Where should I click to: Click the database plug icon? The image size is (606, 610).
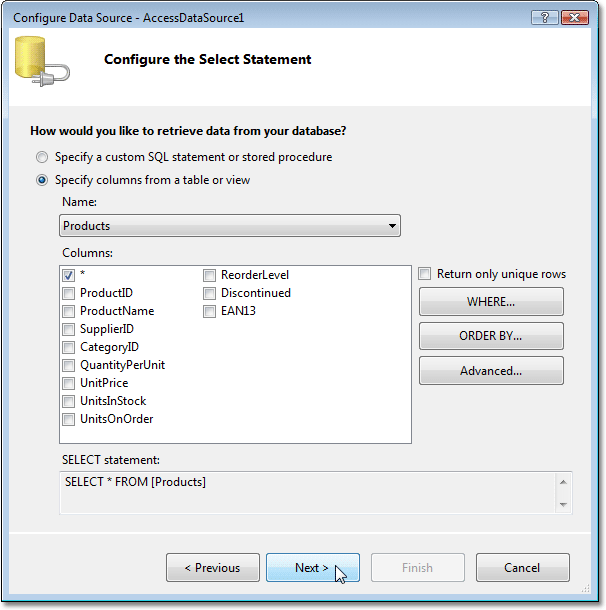[42, 61]
